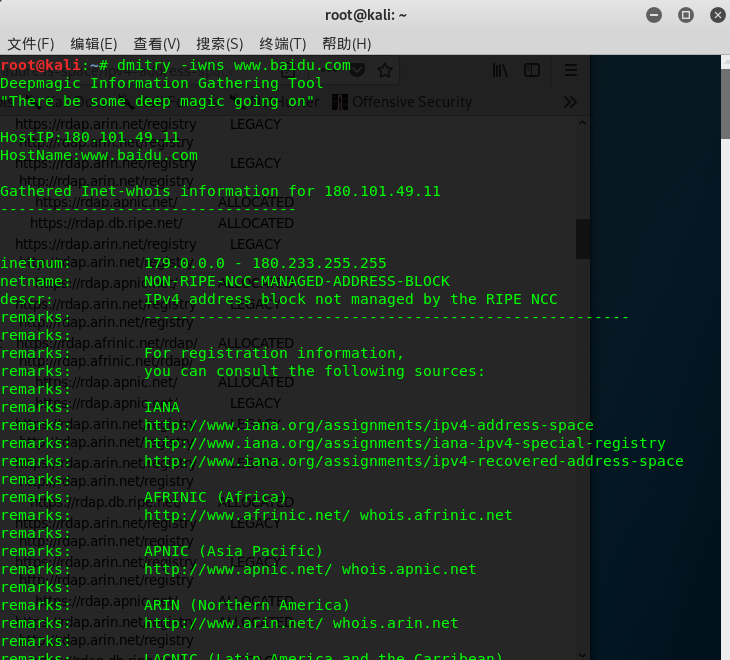Click the 'APNIC (Asia Pacific)' heading
The width and height of the screenshot is (730, 660).
(x=234, y=552)
